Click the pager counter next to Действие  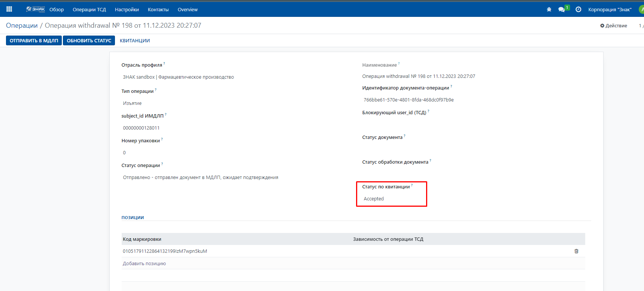[641, 25]
